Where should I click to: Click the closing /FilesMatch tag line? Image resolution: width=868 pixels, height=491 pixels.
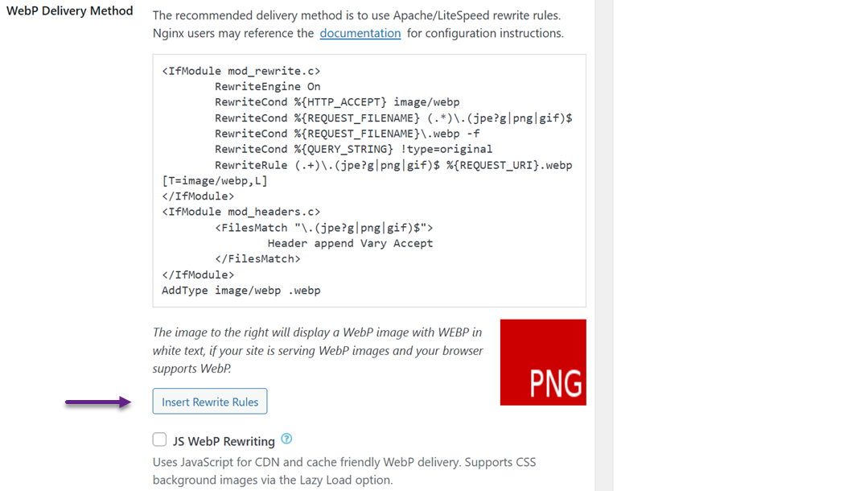point(257,258)
